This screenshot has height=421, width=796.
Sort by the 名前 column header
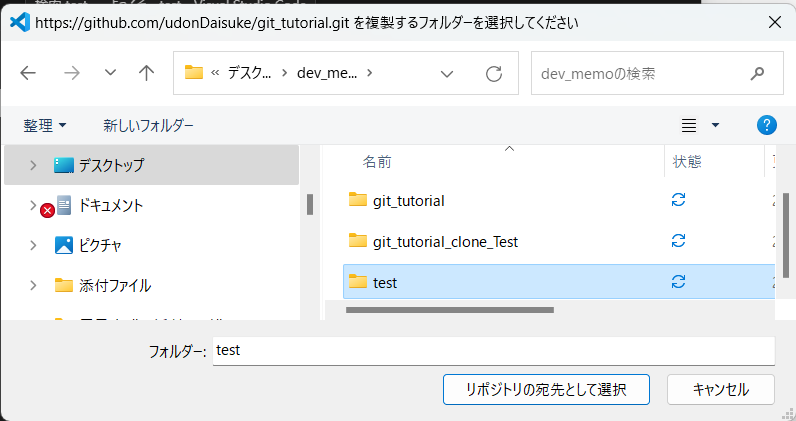pyautogui.click(x=377, y=161)
